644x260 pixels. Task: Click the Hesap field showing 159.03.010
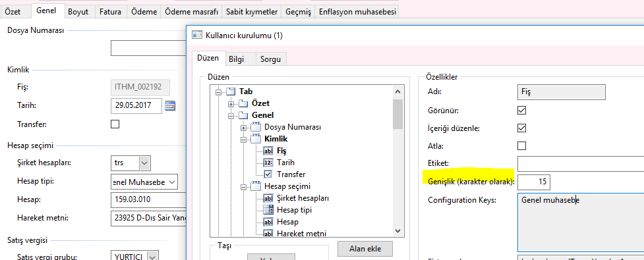(148, 199)
